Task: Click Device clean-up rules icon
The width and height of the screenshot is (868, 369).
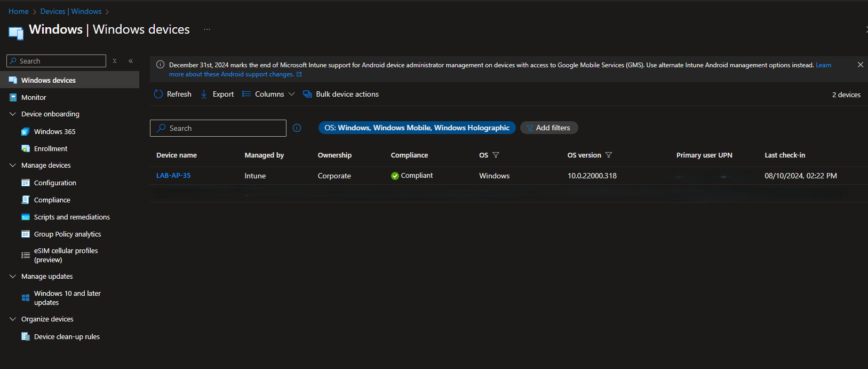Action: pyautogui.click(x=25, y=336)
